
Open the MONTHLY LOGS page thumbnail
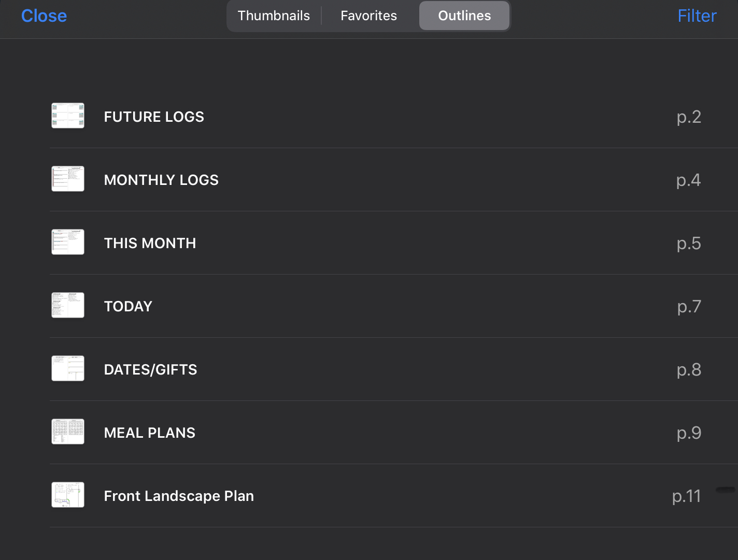tap(68, 179)
